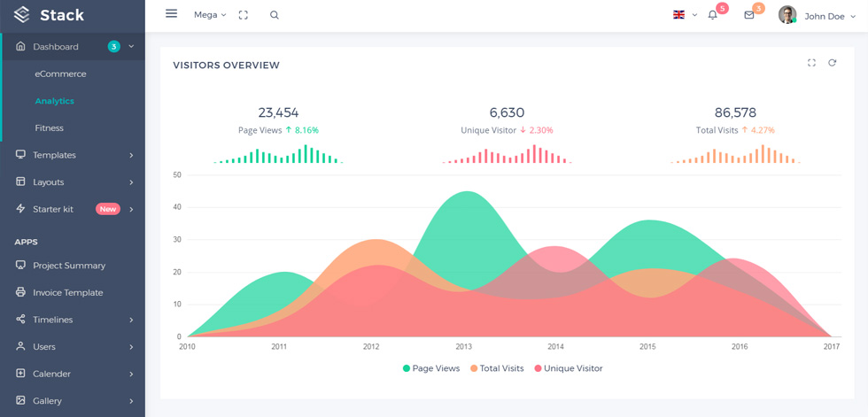868x417 pixels.
Task: Click the Dashboard home icon
Action: pos(20,46)
